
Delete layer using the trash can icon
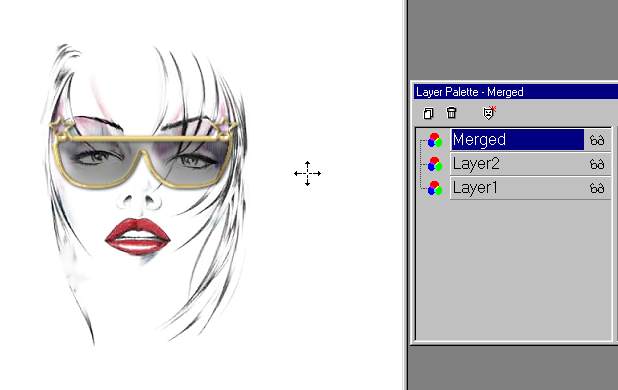click(x=452, y=113)
